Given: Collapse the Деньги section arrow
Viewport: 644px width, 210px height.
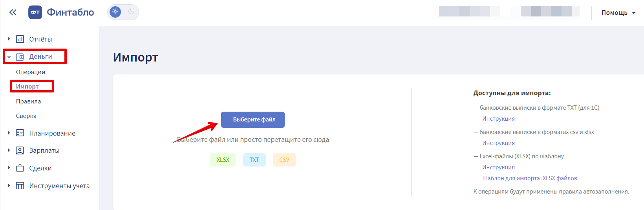Looking at the screenshot, I should click(9, 57).
